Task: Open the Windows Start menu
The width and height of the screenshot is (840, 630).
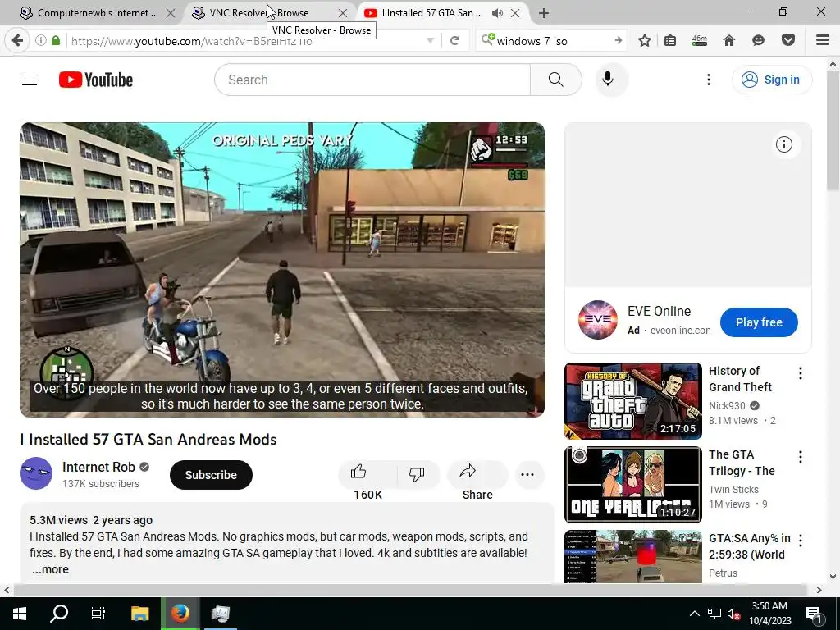Action: (20, 614)
